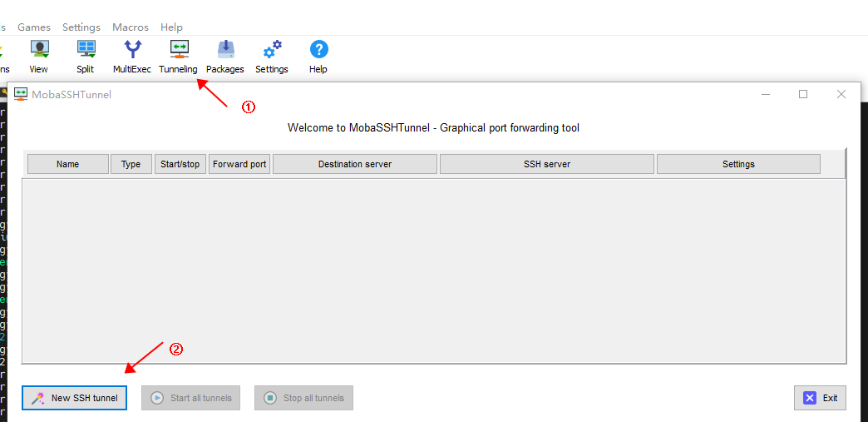Open the Settings menu in menu bar
This screenshot has width=868, height=422.
pos(81,27)
